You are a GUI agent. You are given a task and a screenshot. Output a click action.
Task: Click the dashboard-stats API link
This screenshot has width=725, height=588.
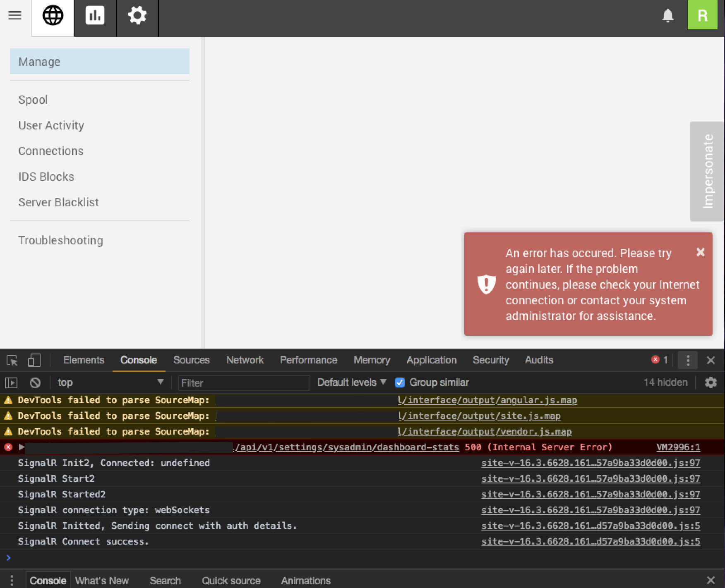click(x=347, y=447)
